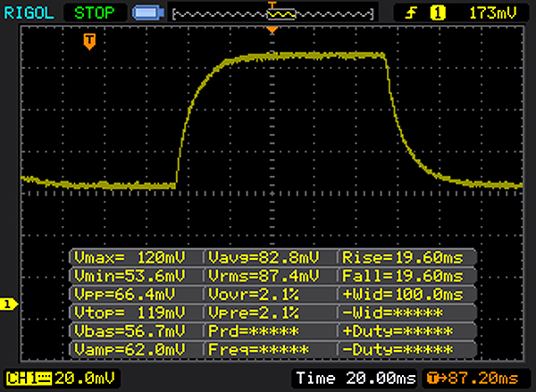Click the Time 20.00ms timebase readout
This screenshot has width=536, height=392.
coord(356,379)
